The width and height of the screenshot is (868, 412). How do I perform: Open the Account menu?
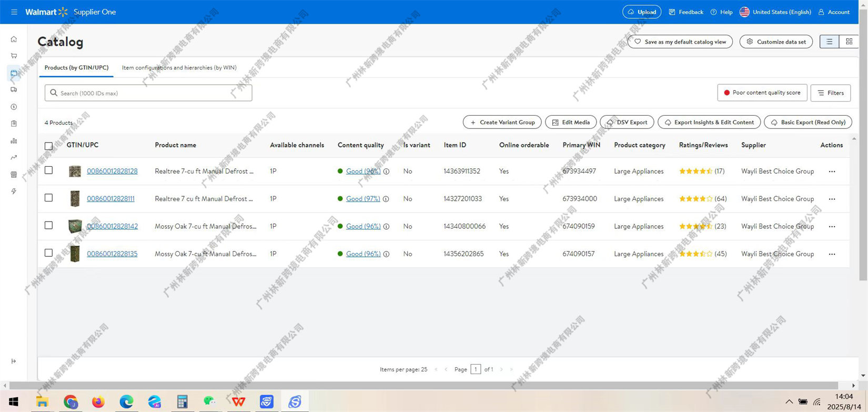click(834, 12)
